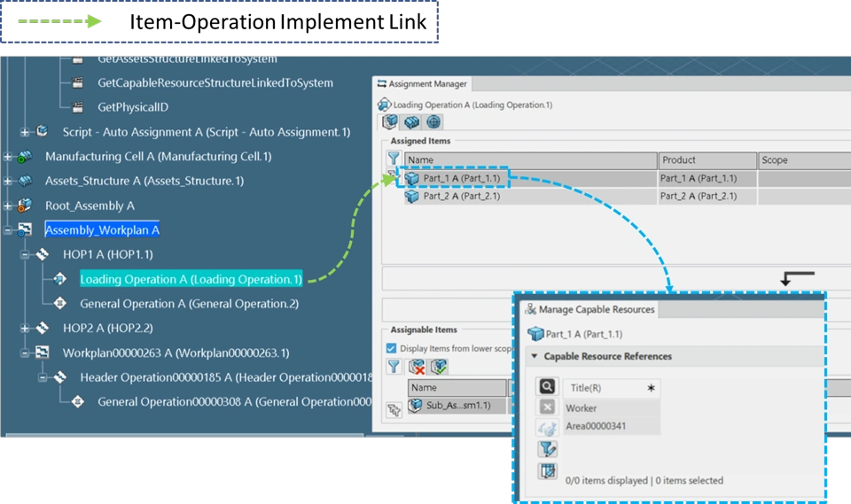The height and width of the screenshot is (504, 851).
Task: Click the grey X remove button in Capable Resources
Action: [547, 407]
